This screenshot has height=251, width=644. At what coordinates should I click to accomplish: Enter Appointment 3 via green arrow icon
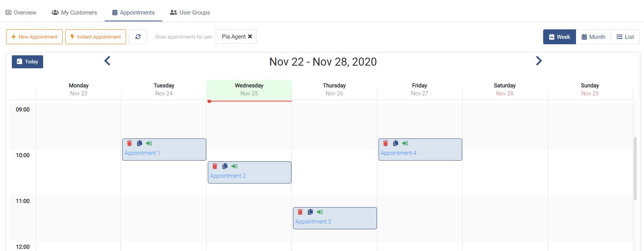click(320, 212)
